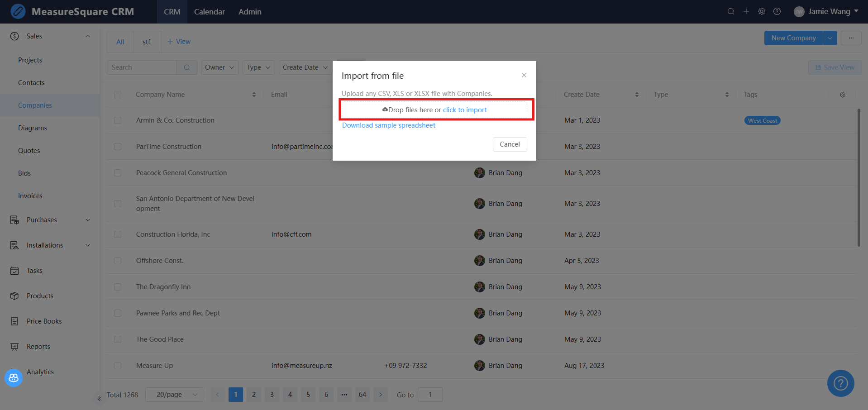Tick the Offshore Const. checkbox

118,261
